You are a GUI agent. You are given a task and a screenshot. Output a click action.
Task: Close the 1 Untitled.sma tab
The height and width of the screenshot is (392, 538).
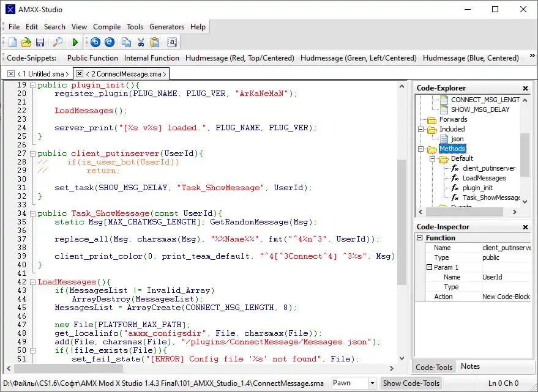[x=11, y=74]
